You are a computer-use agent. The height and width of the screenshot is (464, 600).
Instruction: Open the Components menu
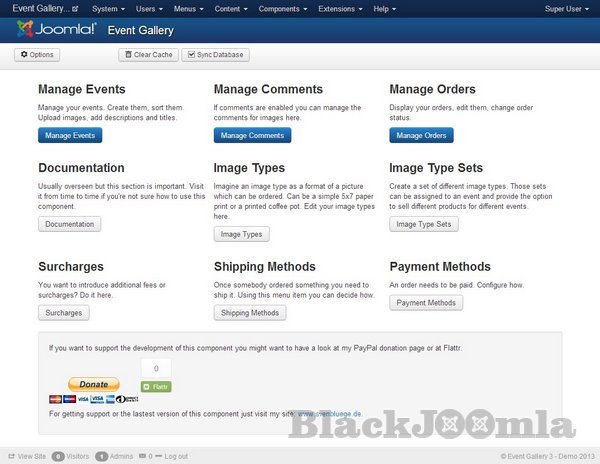[x=281, y=8]
